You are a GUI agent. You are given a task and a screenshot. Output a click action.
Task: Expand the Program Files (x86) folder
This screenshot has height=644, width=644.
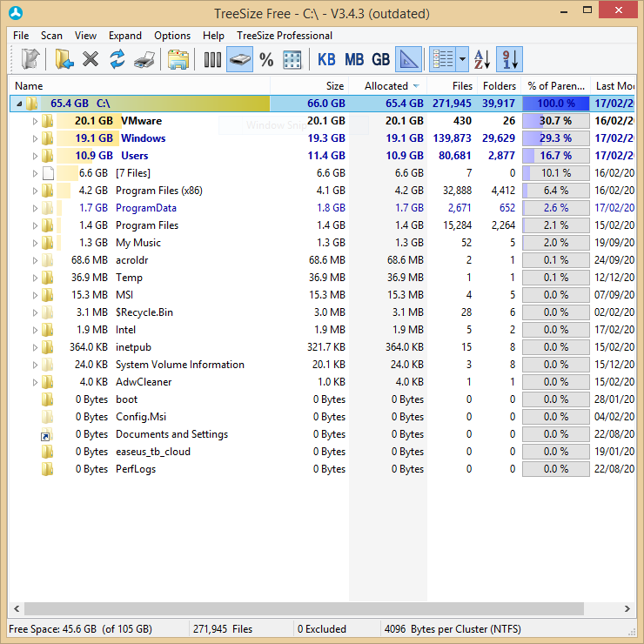35,191
